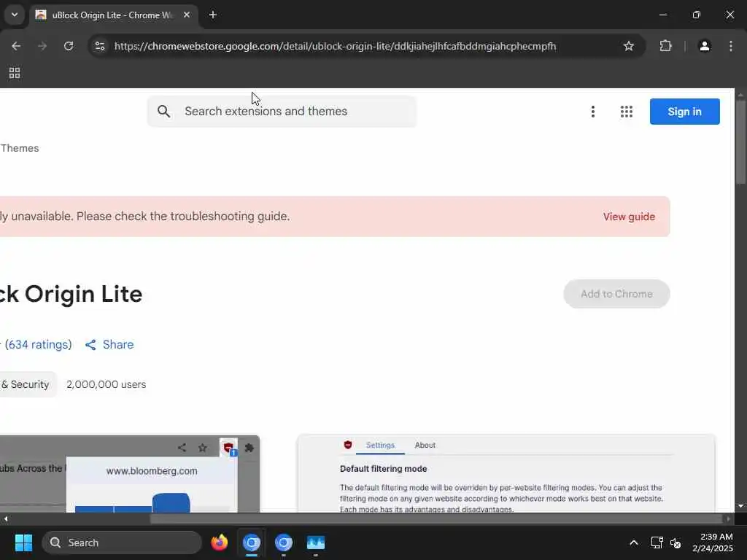Open the Google apps grid

tap(627, 112)
